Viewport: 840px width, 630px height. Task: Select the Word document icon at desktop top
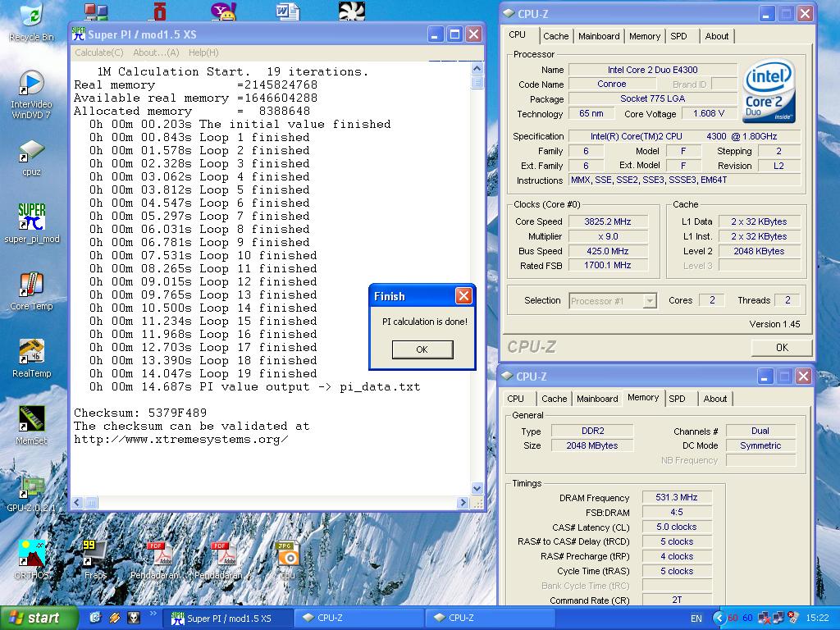coord(288,11)
